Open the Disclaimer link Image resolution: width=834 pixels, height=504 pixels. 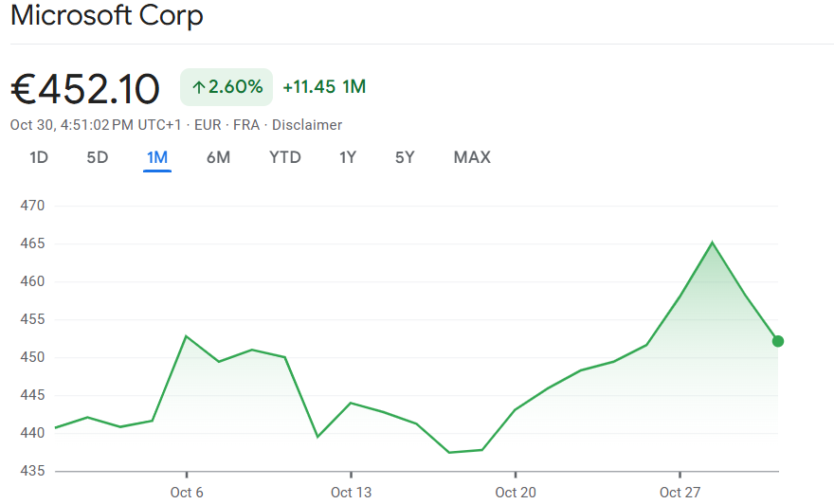coord(307,125)
